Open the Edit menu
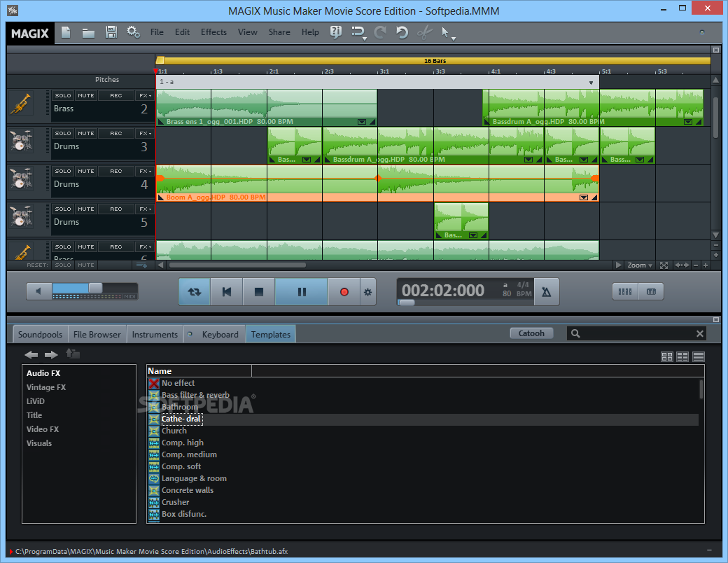 (182, 32)
